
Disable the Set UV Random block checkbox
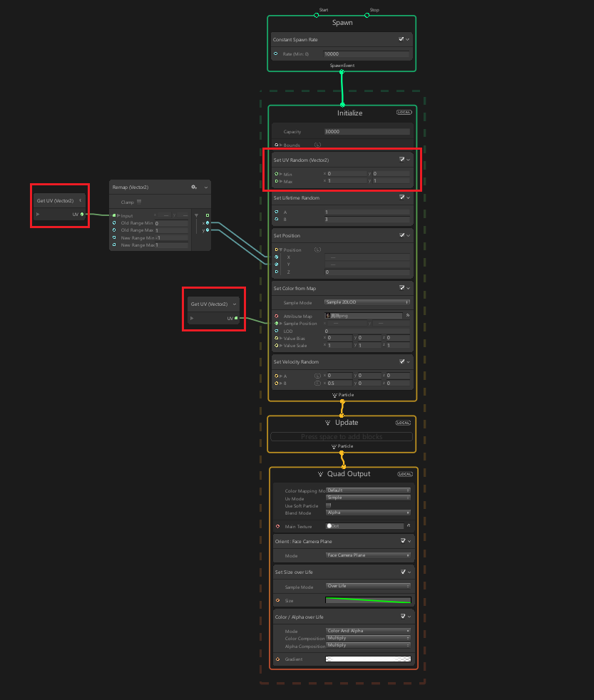pyautogui.click(x=402, y=160)
